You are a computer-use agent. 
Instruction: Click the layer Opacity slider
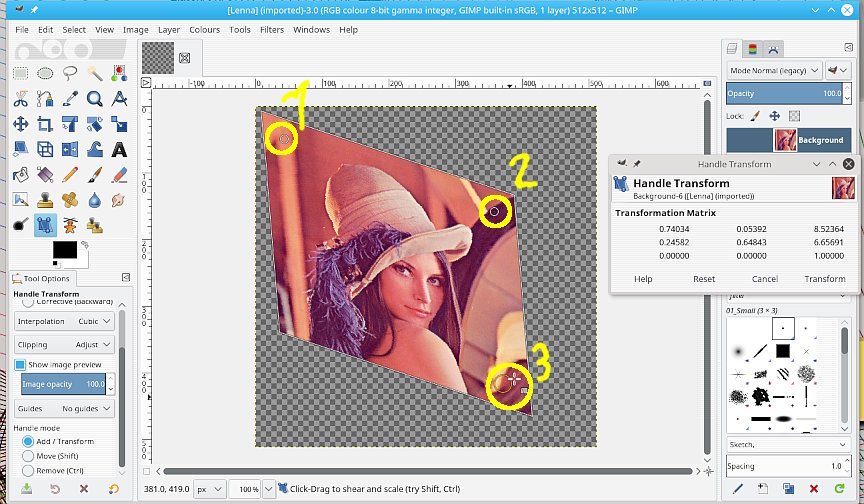click(x=785, y=93)
